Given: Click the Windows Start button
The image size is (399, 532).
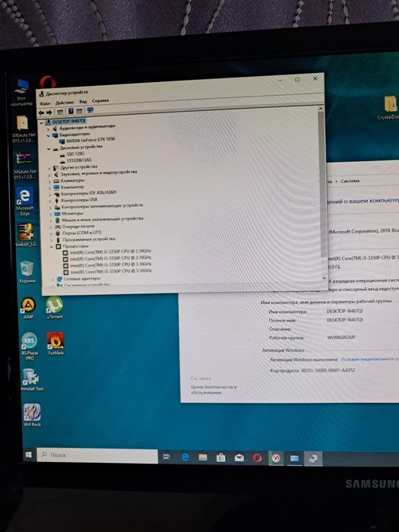Looking at the screenshot, I should (x=29, y=454).
